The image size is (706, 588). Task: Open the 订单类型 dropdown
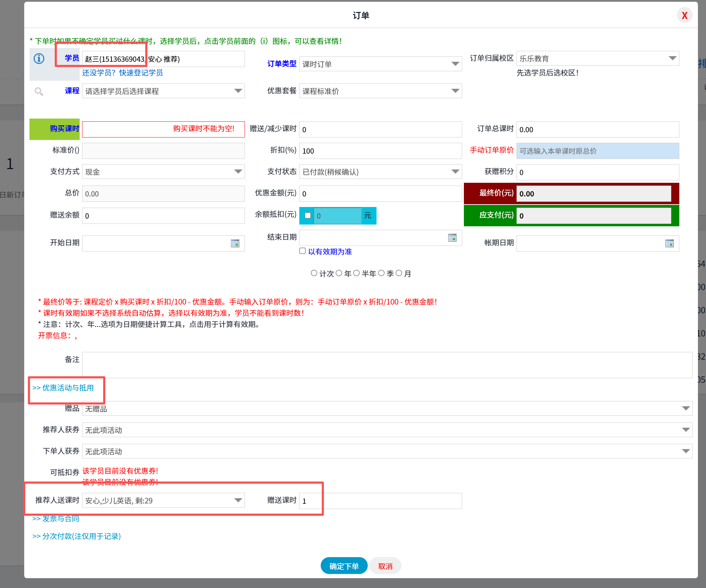(380, 64)
